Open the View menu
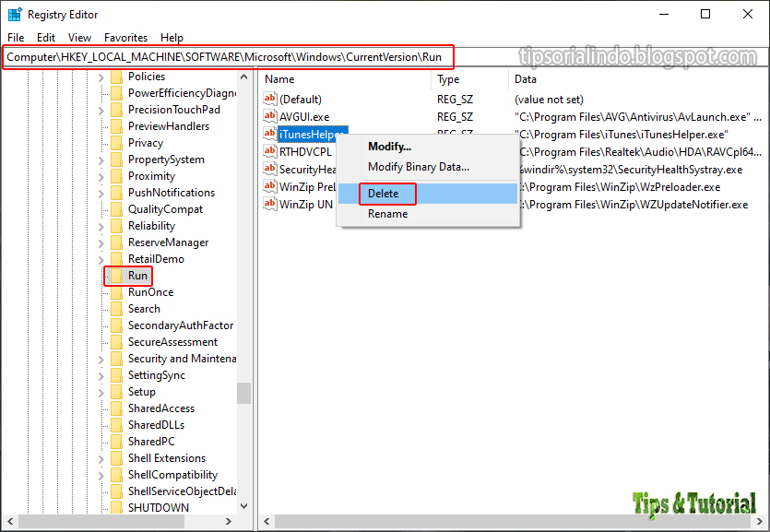 point(79,37)
